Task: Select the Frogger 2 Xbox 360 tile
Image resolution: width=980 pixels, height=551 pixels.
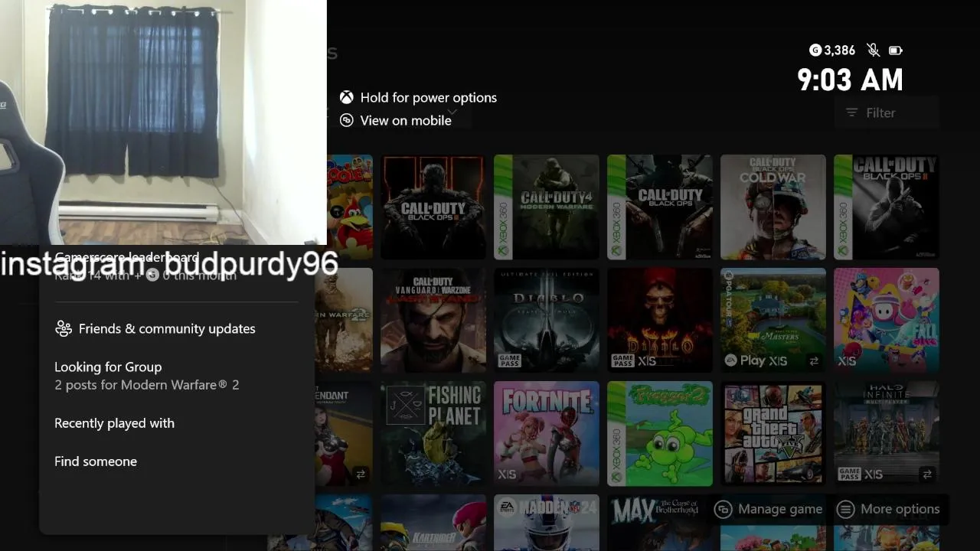Action: [x=659, y=434]
